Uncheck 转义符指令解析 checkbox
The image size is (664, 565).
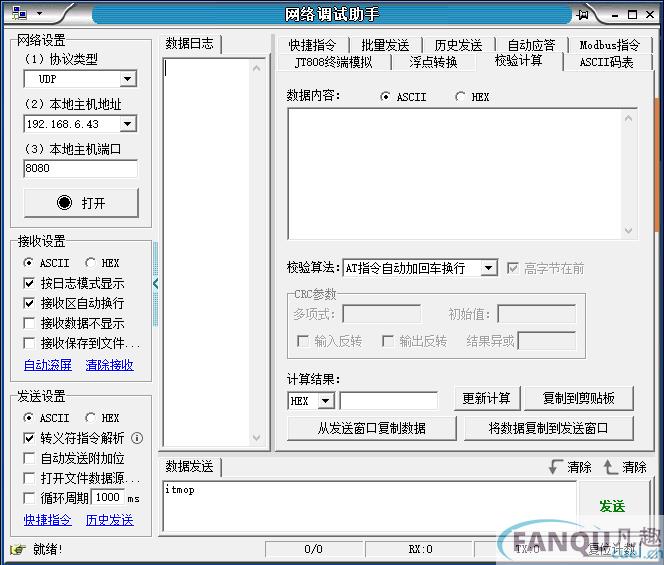point(30,438)
